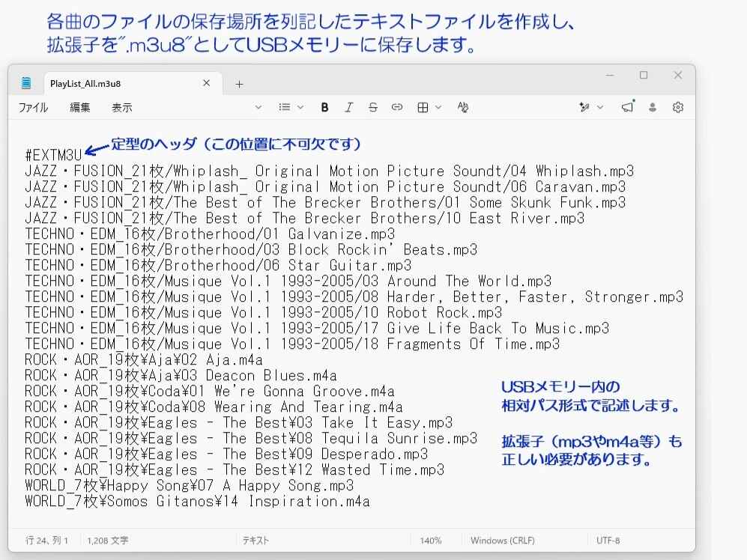Screen dimensions: 747x560
Task: Expand the heading style dropdown
Action: click(258, 108)
